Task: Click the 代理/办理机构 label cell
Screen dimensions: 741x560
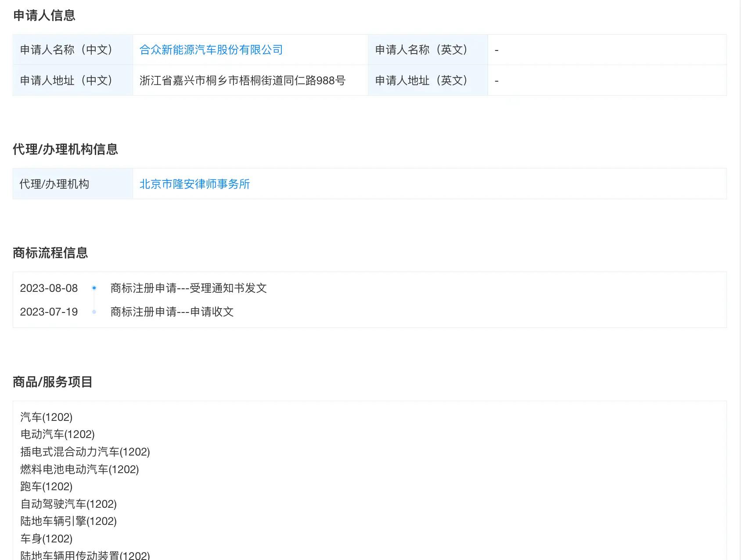Action: coord(73,184)
